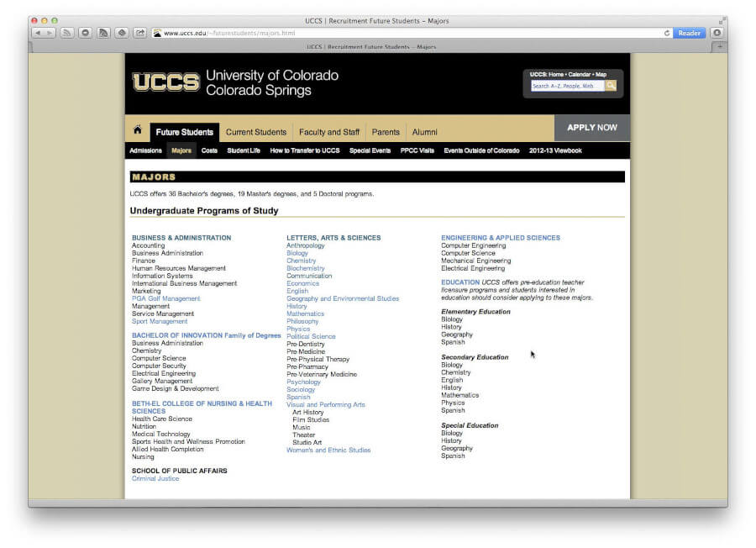
Task: Go to the Parents tab
Action: (x=386, y=132)
